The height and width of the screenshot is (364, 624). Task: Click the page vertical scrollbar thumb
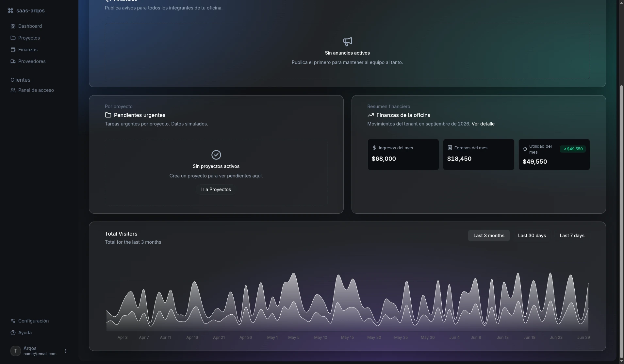click(621, 222)
